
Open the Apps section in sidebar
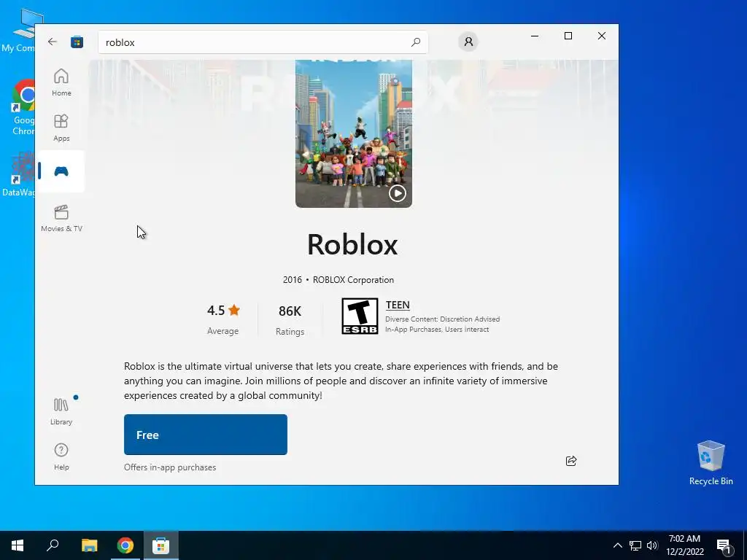(x=61, y=128)
